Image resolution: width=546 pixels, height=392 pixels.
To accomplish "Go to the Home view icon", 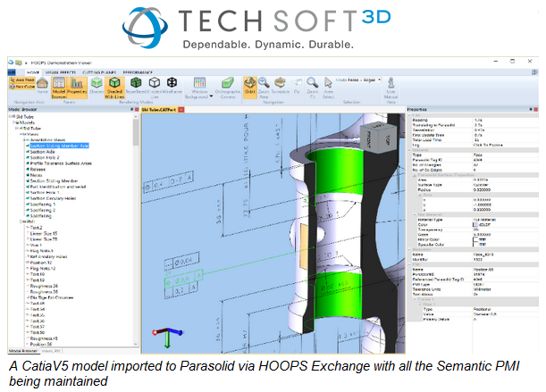I will click(x=43, y=85).
